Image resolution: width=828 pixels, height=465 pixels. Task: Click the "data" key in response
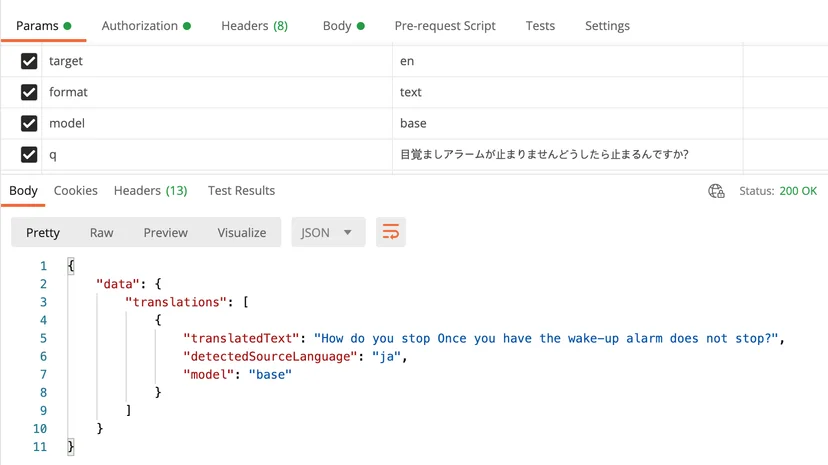(117, 284)
